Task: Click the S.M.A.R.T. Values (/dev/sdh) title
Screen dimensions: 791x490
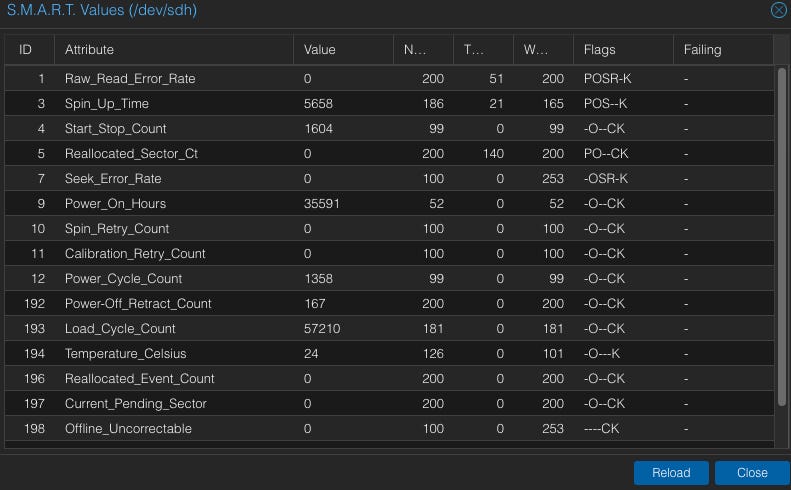Action: pyautogui.click(x=102, y=10)
